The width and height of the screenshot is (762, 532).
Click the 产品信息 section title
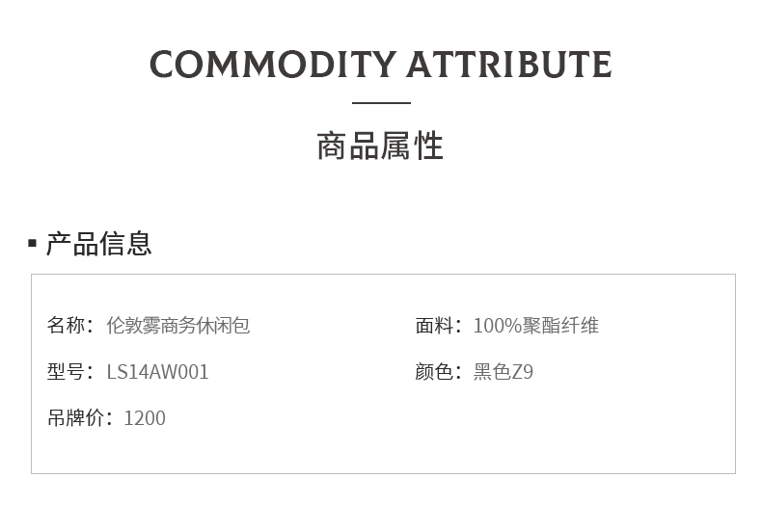[x=99, y=244]
